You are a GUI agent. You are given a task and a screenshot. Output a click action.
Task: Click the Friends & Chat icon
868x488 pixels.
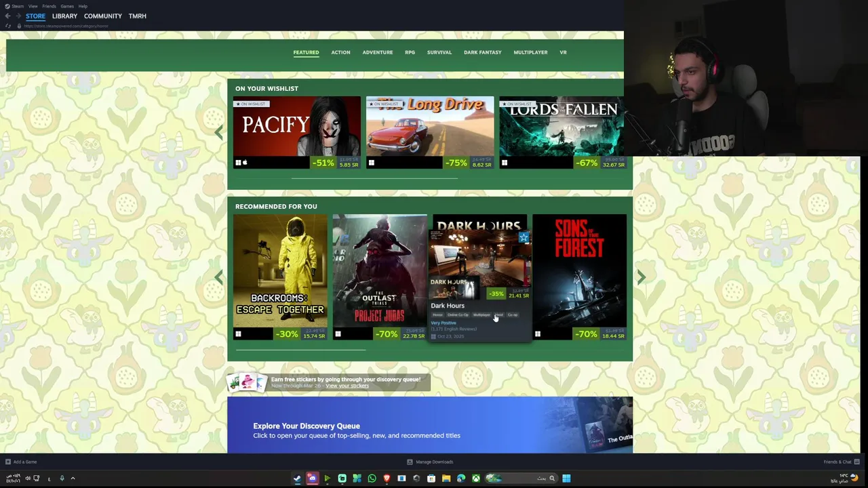point(857,462)
